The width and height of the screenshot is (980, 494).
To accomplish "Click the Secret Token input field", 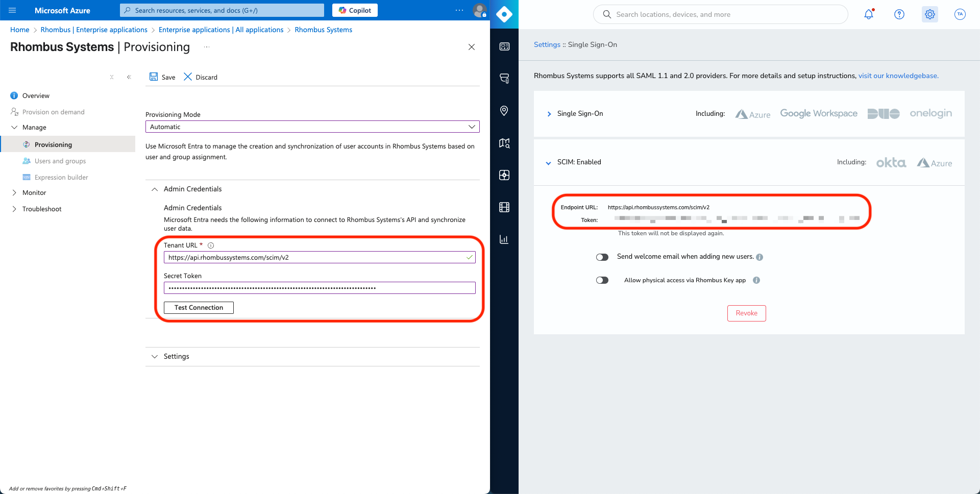I will (320, 288).
